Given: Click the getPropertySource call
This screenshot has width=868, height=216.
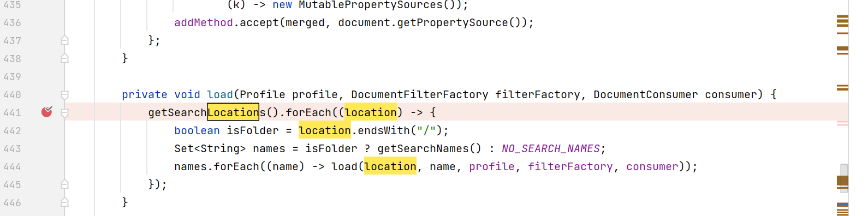Looking at the screenshot, I should pos(453,22).
